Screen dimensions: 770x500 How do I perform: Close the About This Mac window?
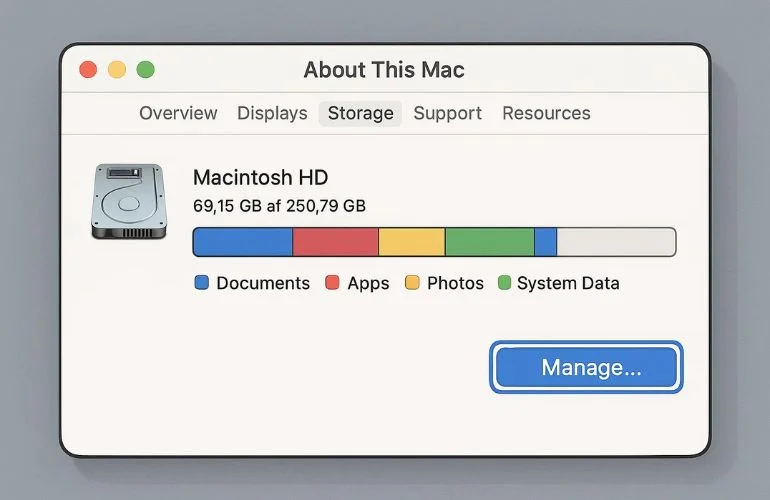(88, 70)
